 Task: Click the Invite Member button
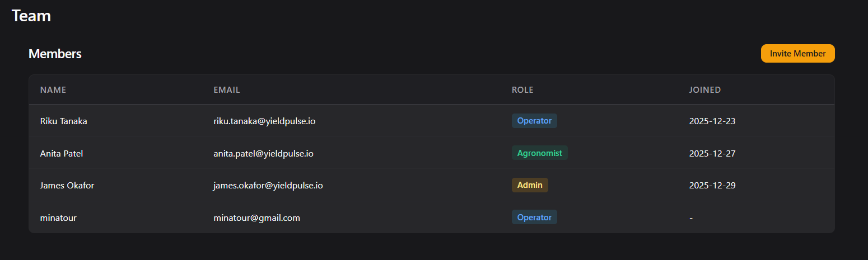click(x=797, y=54)
